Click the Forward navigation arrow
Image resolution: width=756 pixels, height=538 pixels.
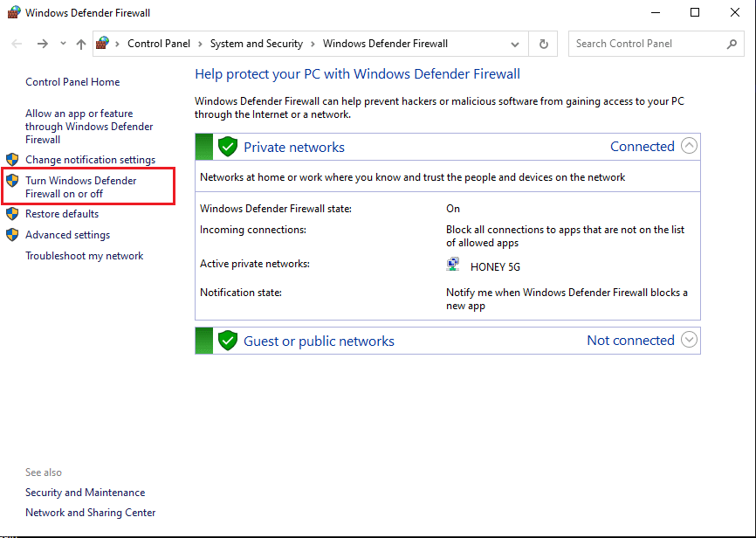(42, 44)
